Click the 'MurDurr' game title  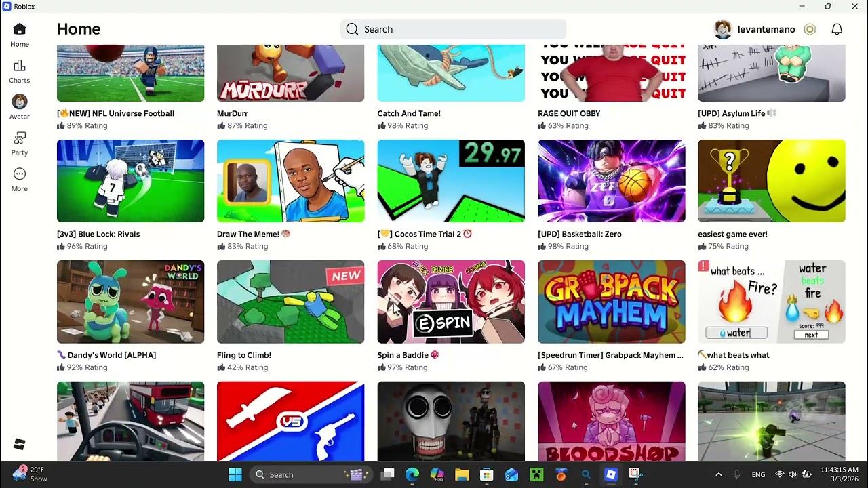click(x=233, y=113)
